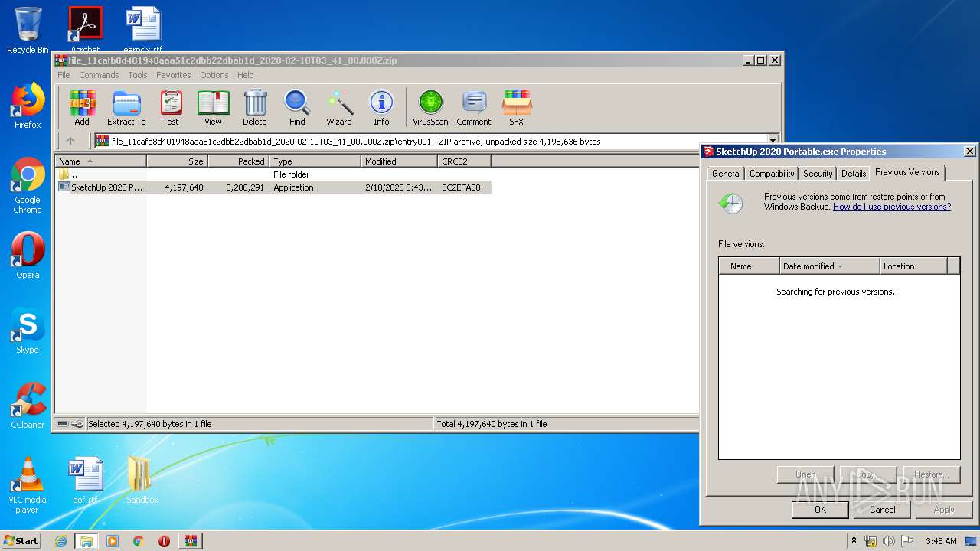Open the Date modified column dropdown arrow

point(840,266)
